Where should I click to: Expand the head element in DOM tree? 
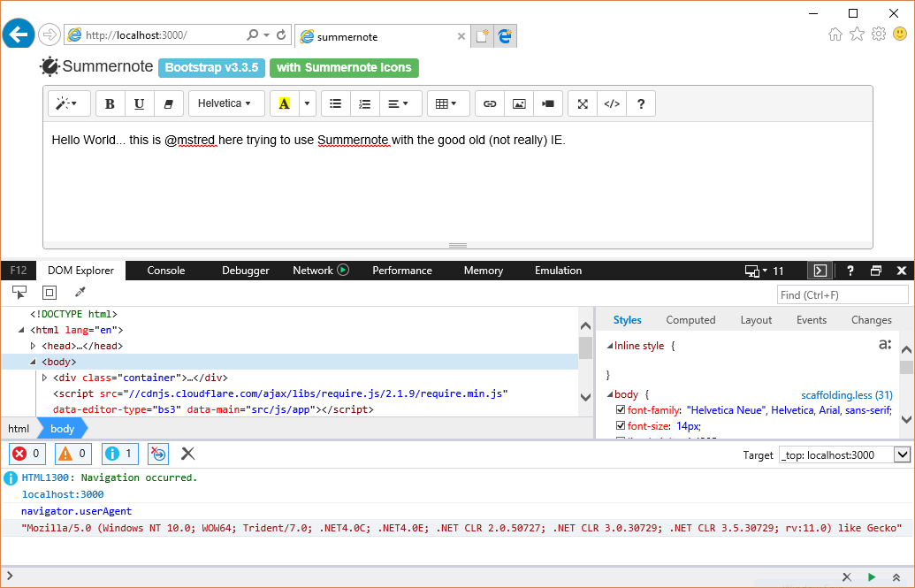35,345
